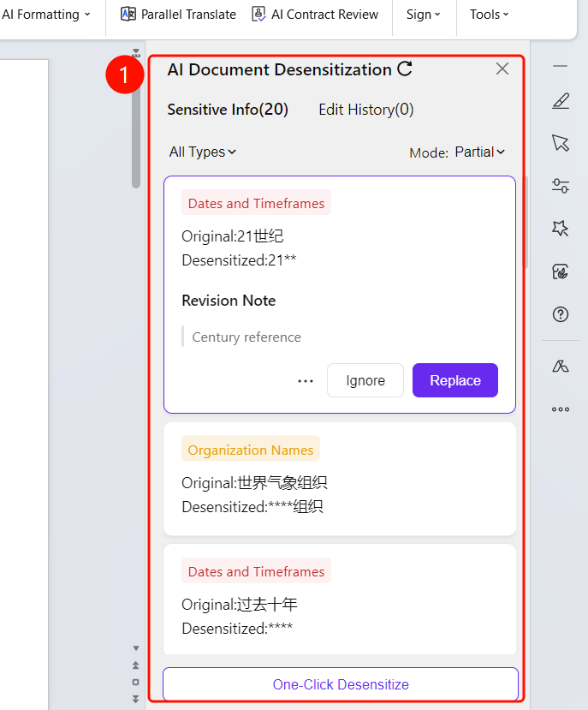Click the Organization Names tag label
The image size is (588, 710).
pyautogui.click(x=251, y=450)
